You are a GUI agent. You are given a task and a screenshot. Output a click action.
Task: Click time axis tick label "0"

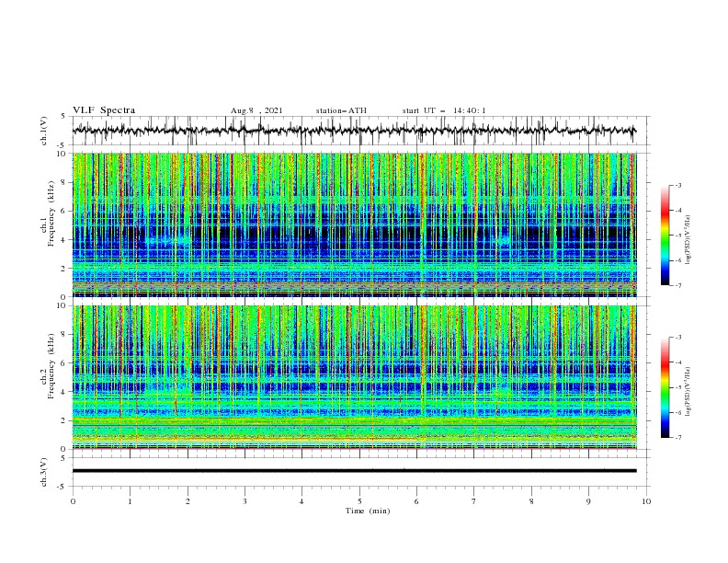pos(73,501)
